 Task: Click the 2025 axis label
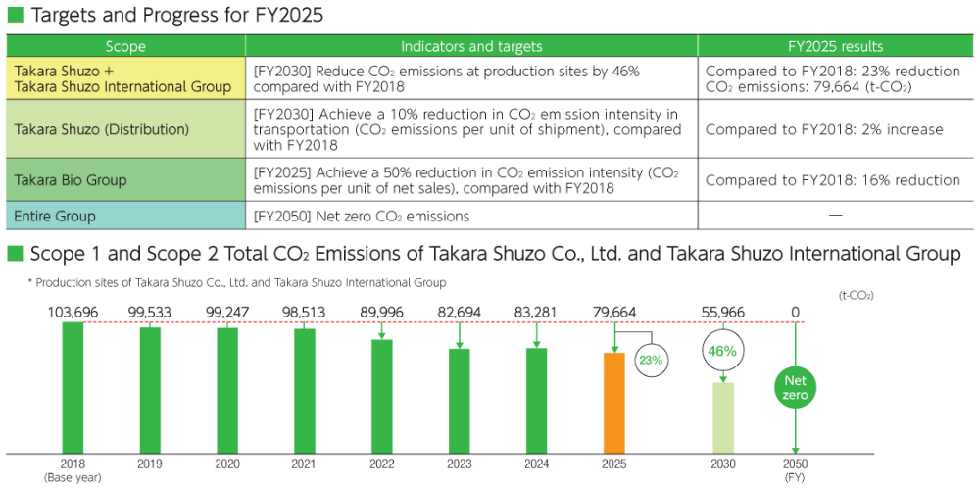coord(613,464)
